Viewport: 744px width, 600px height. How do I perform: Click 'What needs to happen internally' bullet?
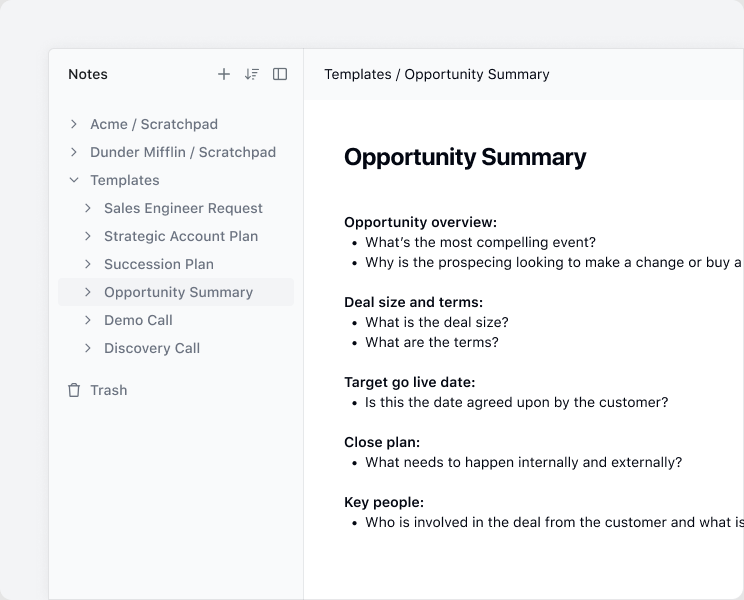523,462
